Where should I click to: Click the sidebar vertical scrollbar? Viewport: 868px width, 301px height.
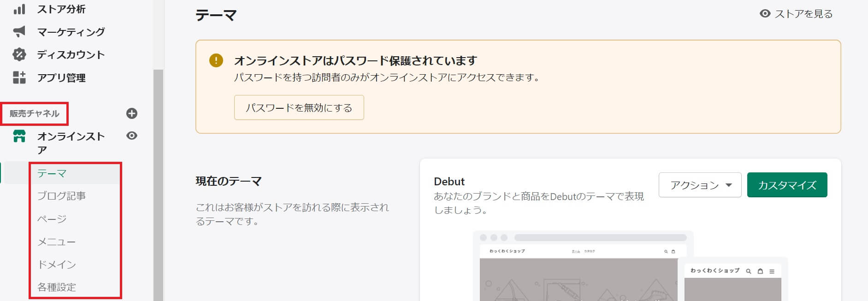(158, 184)
